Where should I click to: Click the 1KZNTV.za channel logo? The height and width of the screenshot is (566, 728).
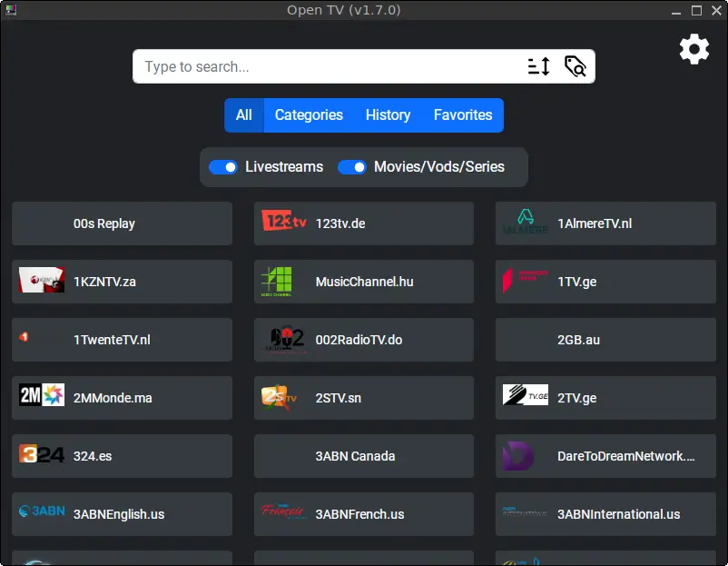[x=42, y=280]
